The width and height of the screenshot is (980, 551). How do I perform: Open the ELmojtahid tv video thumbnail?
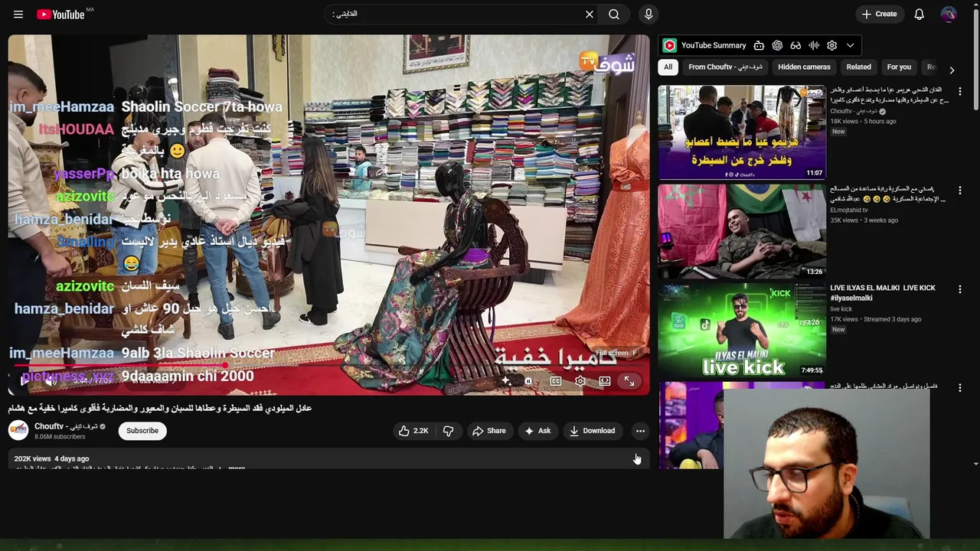(x=742, y=231)
